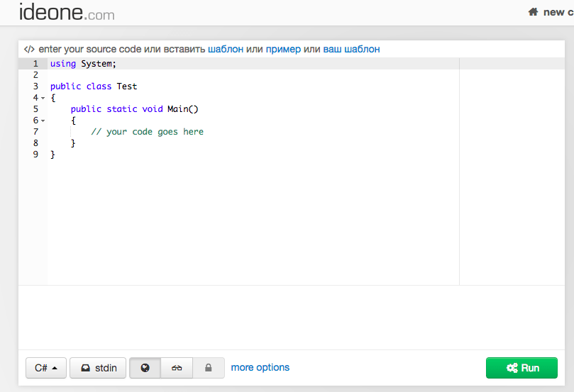Click the gears icon on the Run button
574x392 pixels.
point(512,368)
